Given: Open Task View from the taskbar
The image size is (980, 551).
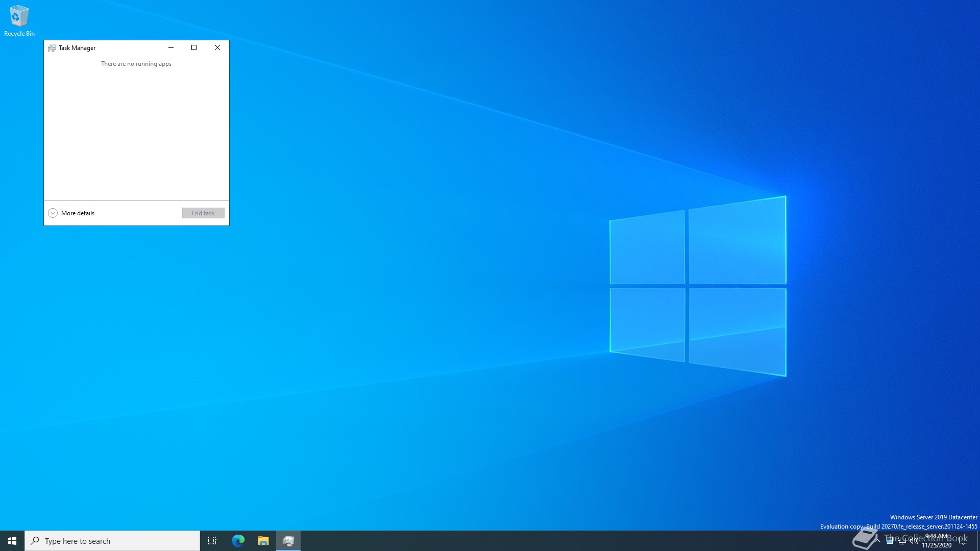Looking at the screenshot, I should tap(212, 541).
